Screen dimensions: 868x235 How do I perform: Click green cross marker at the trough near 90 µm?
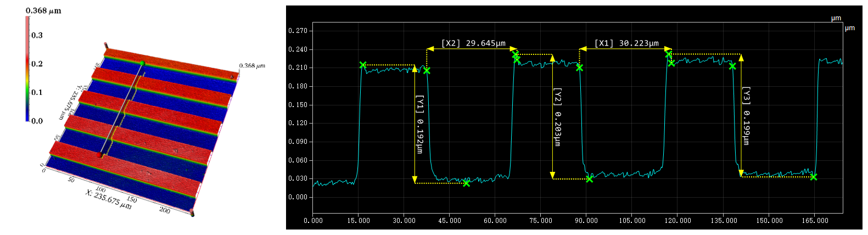coord(589,179)
